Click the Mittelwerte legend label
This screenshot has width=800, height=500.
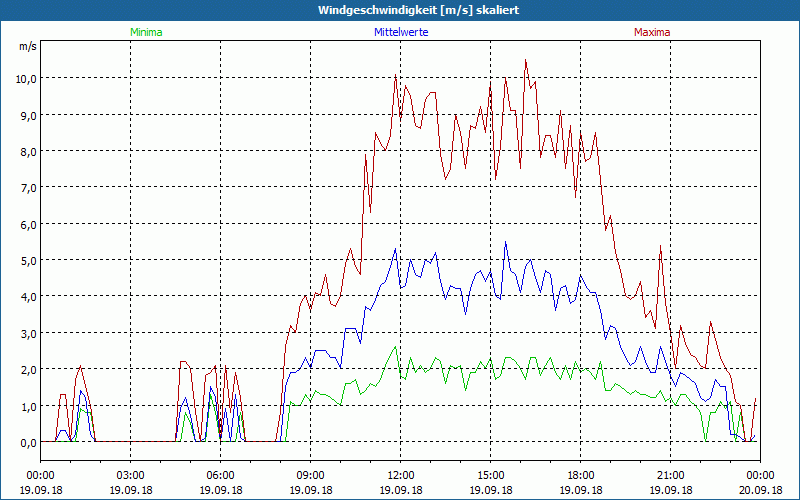pyautogui.click(x=401, y=32)
